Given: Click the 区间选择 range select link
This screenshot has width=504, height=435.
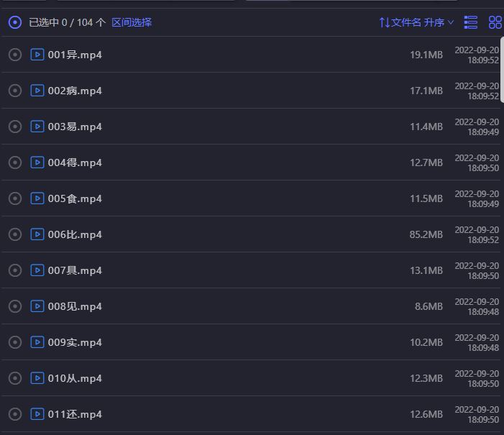Looking at the screenshot, I should (132, 22).
